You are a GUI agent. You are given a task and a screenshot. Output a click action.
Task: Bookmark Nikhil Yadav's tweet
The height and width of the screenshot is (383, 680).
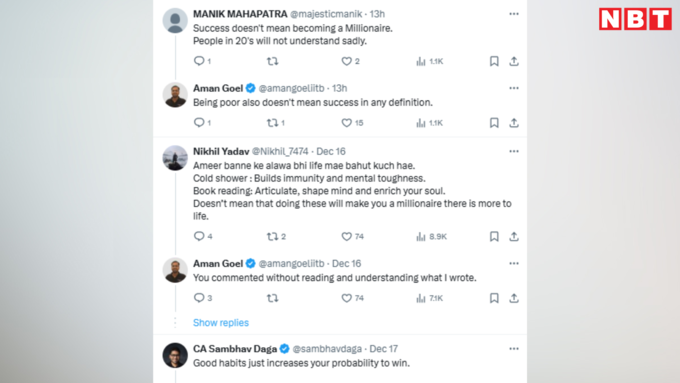tap(494, 236)
